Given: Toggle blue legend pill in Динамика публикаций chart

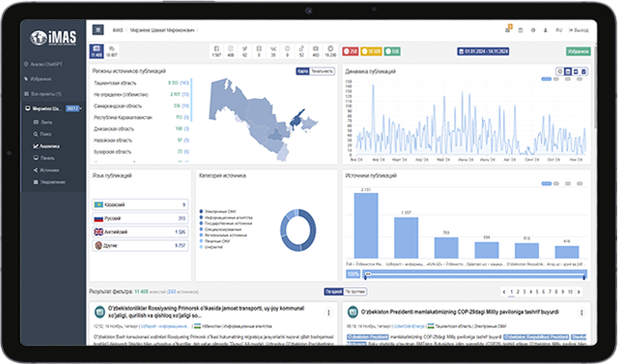Looking at the screenshot, I should point(547,79).
